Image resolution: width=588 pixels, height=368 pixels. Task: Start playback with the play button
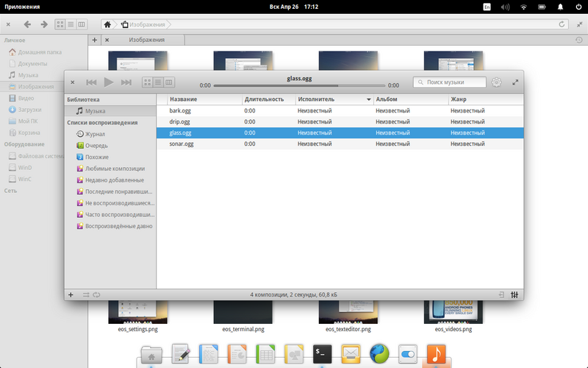click(x=108, y=82)
